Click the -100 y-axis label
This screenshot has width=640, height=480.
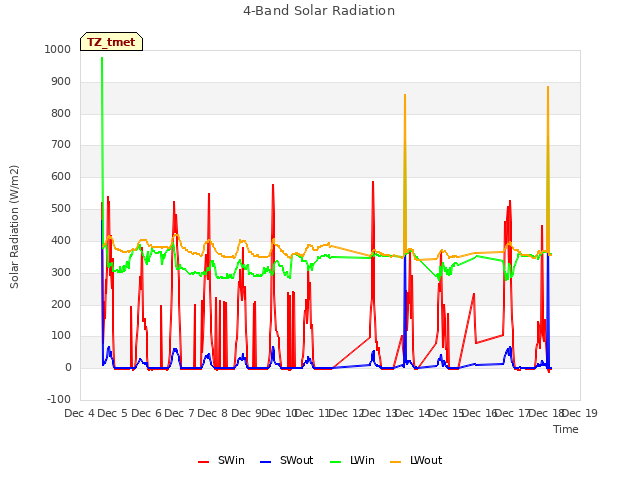(59, 399)
